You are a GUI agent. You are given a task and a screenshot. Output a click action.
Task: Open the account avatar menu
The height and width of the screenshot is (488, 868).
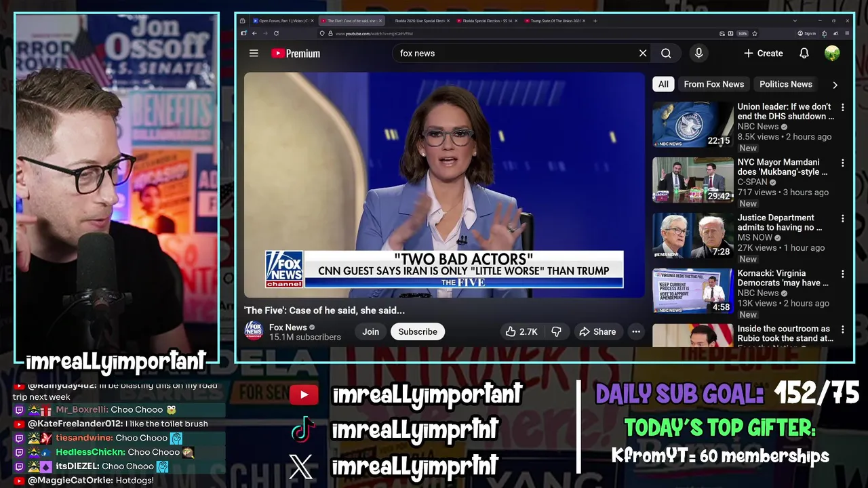coord(832,54)
